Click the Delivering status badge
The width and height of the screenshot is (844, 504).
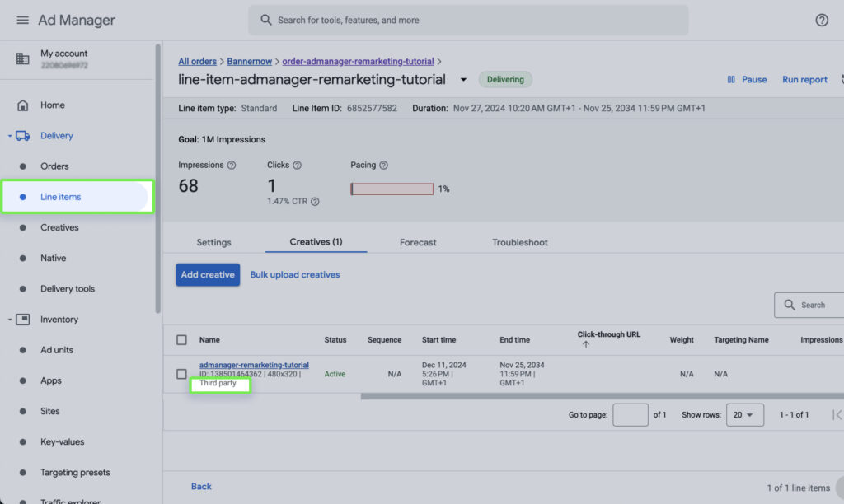click(505, 80)
